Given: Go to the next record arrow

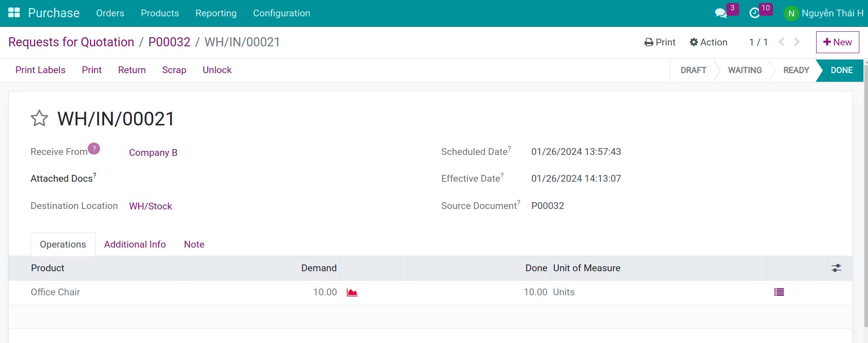Looking at the screenshot, I should [x=797, y=42].
